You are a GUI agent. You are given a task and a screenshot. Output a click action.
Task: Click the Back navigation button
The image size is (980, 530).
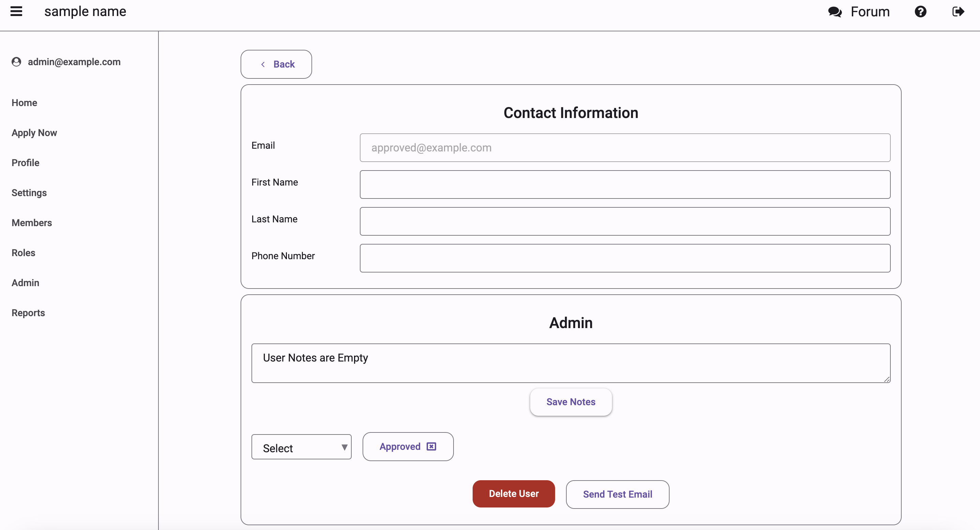(276, 64)
